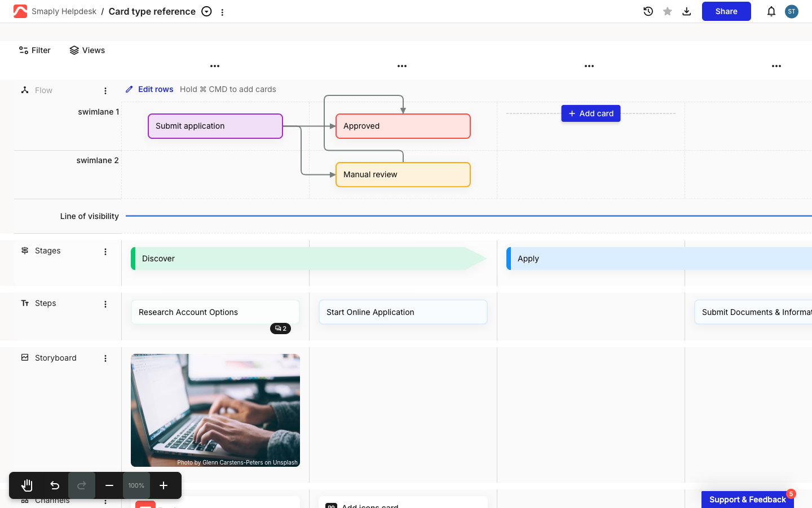
Task: Select the Discover stage card
Action: tap(309, 259)
